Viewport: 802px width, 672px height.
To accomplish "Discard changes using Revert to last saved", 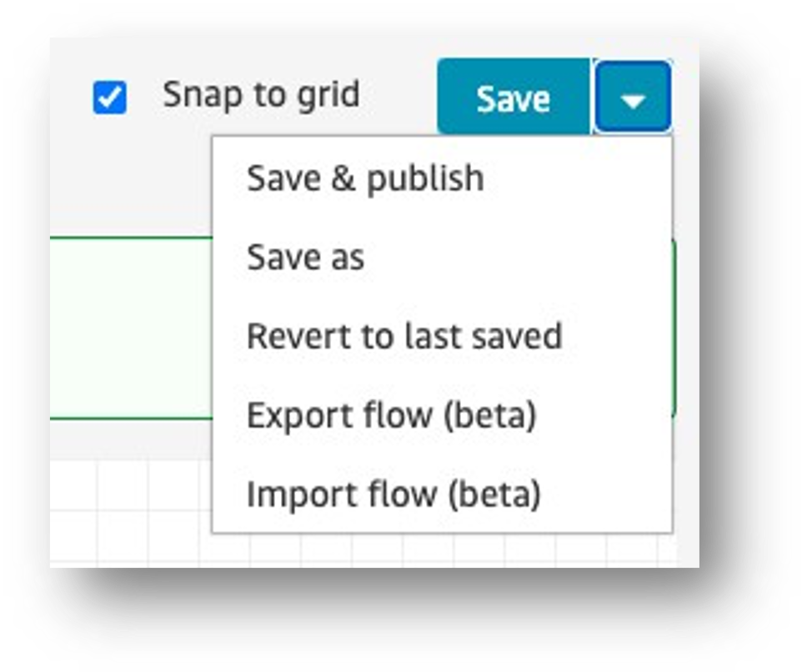I will 404,336.
